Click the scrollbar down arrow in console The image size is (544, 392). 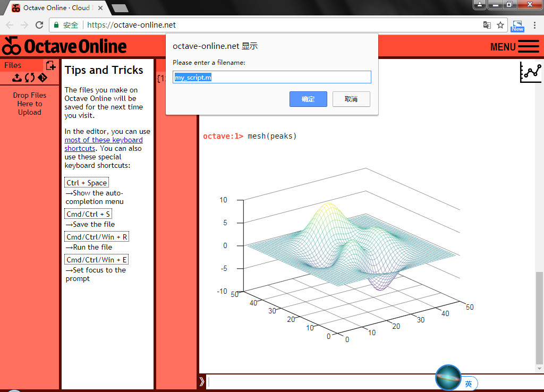click(x=539, y=369)
